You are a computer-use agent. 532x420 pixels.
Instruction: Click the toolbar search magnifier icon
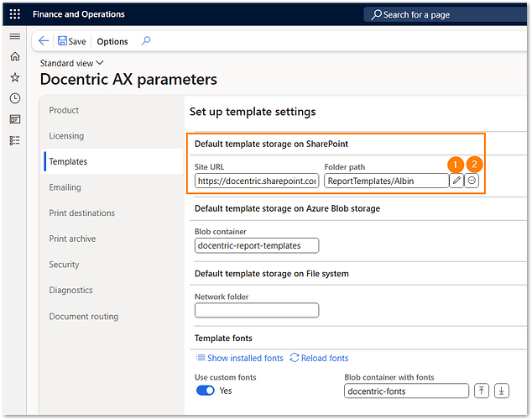point(146,41)
